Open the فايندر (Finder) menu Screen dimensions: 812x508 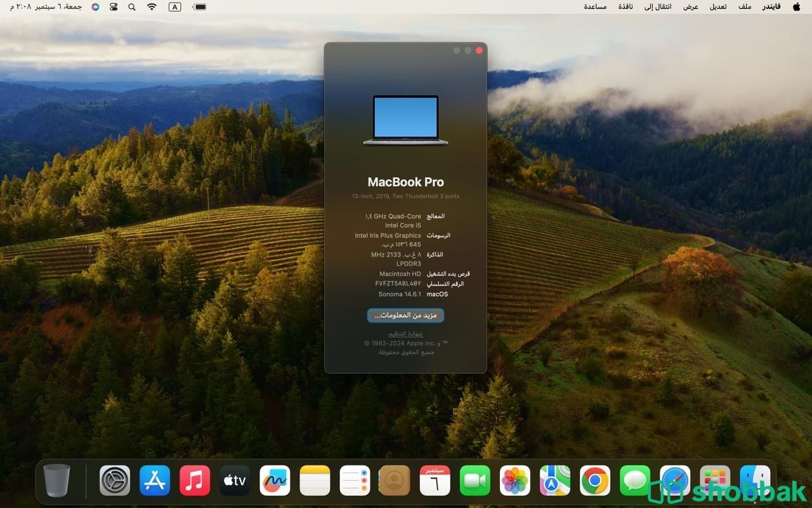(x=771, y=6)
